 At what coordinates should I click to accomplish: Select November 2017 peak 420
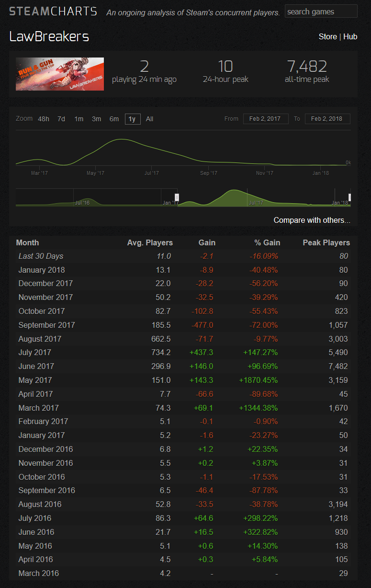point(342,298)
